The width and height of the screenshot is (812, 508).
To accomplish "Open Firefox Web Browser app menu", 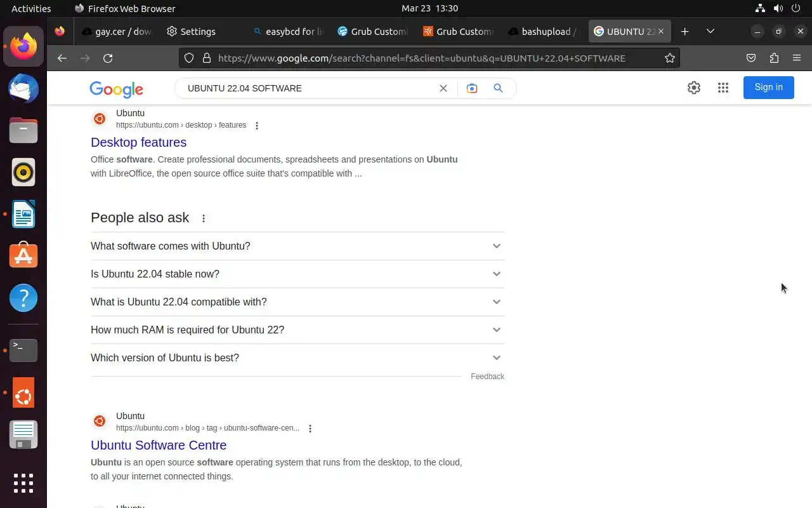I will [125, 8].
